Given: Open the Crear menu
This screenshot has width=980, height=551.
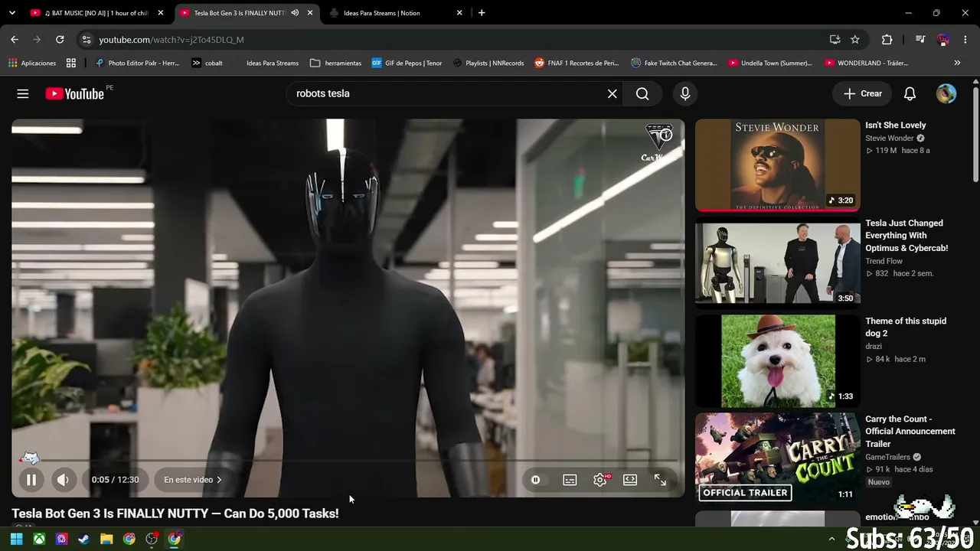Looking at the screenshot, I should click(x=863, y=93).
